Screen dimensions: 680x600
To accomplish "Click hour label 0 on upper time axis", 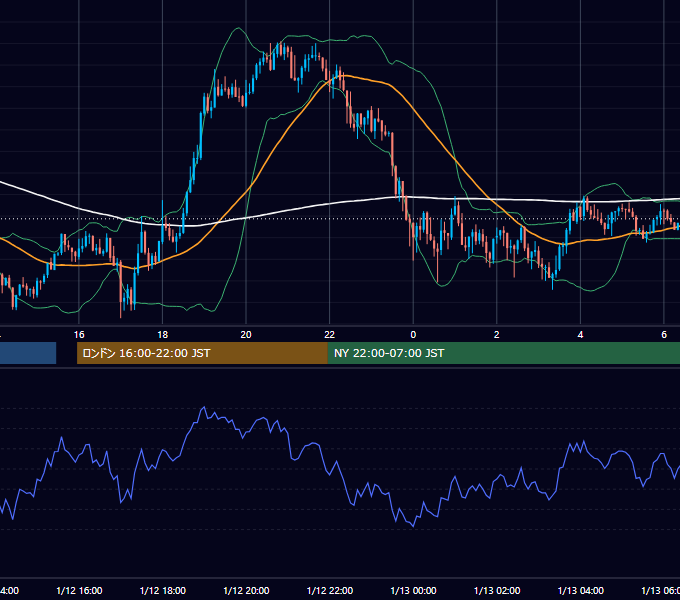I will pyautogui.click(x=413, y=335).
